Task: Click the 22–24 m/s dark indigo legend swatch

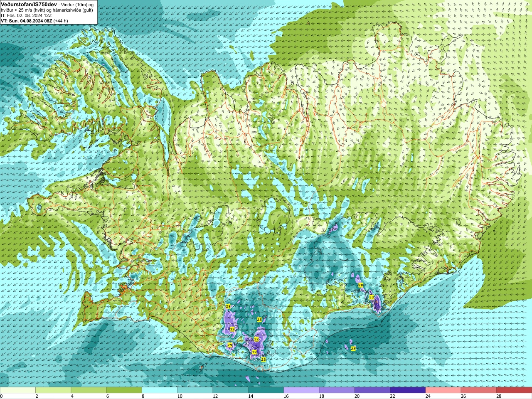Action: tap(408, 390)
